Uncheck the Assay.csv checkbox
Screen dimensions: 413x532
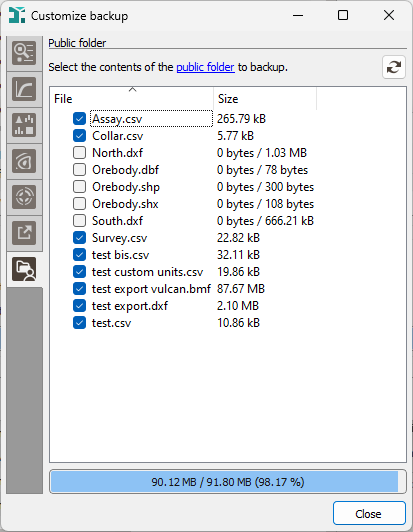(79, 119)
